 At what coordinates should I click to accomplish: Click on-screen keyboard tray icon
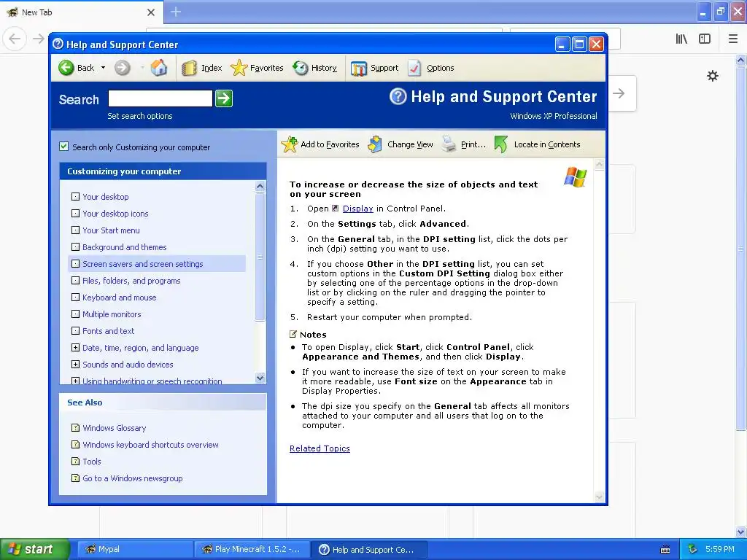[x=665, y=550]
